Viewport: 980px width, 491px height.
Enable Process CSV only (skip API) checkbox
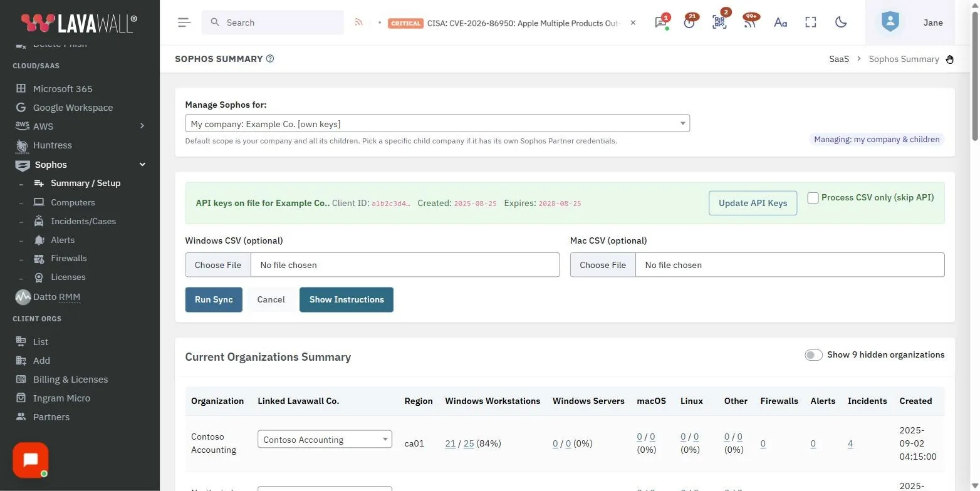coord(813,198)
